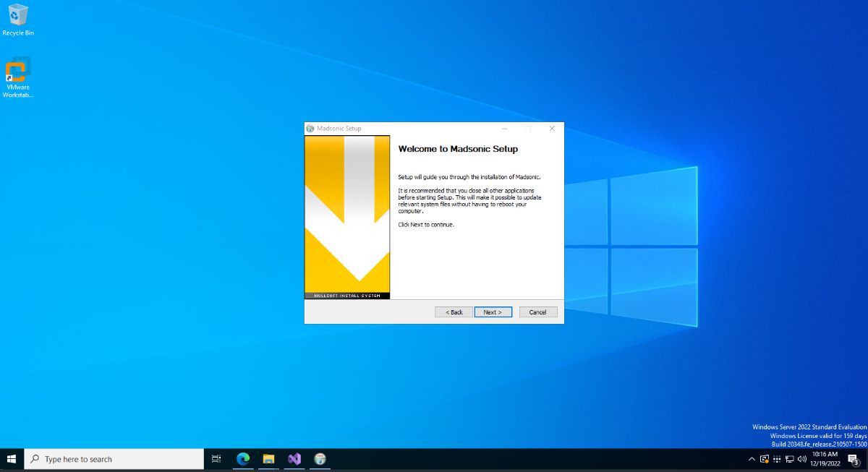Launch VMware Workstation from the desktop

(18, 70)
